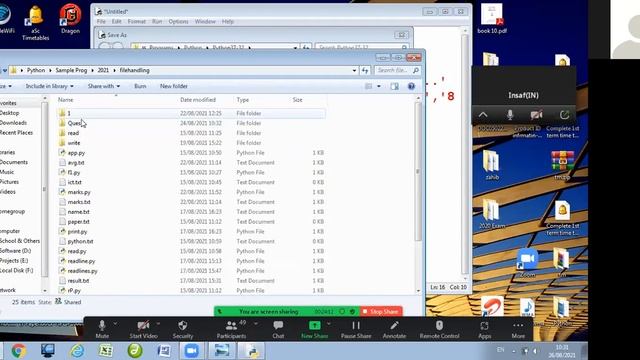
Task: Select Python in address breadcrumb
Action: point(36,70)
